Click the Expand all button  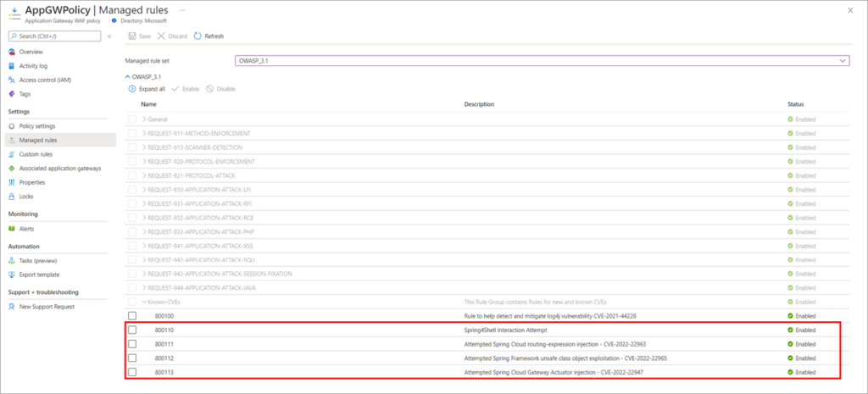147,88
